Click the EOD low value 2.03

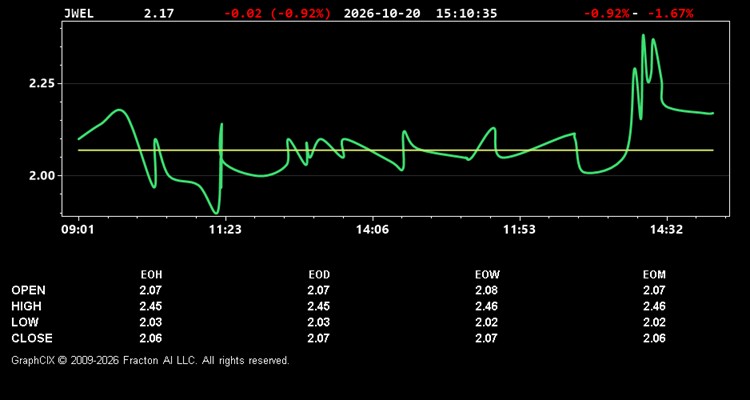point(319,322)
